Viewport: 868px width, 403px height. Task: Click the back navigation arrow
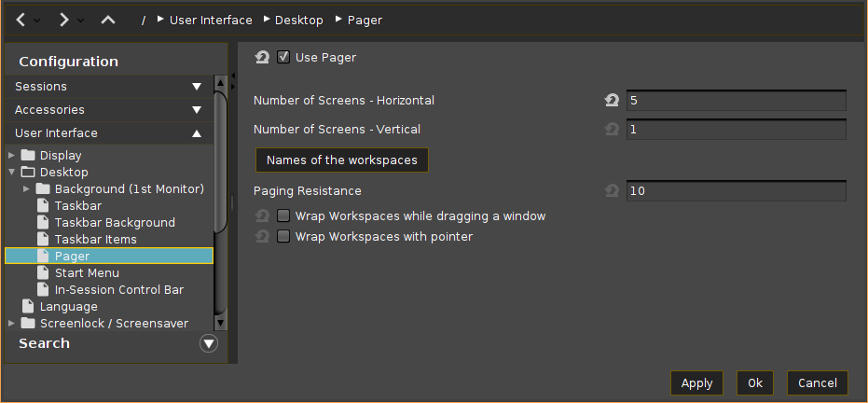(x=21, y=20)
